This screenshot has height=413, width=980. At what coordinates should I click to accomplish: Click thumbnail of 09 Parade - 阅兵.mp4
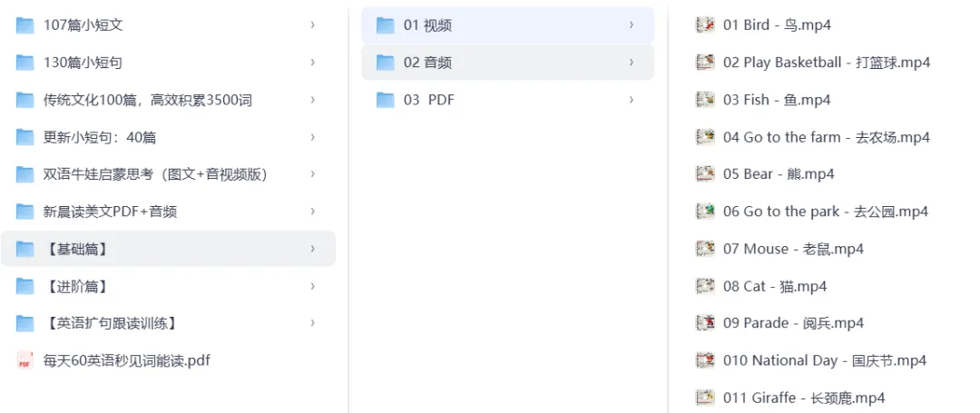705,322
